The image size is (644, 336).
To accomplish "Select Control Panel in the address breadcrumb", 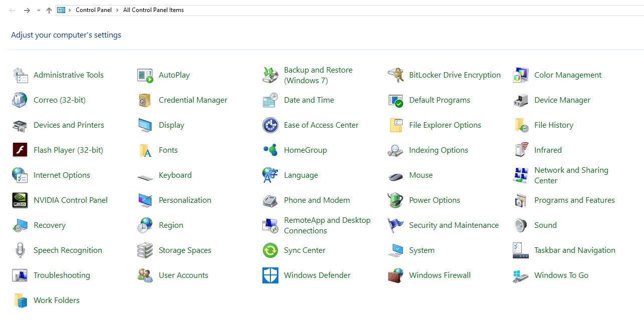I will click(94, 10).
